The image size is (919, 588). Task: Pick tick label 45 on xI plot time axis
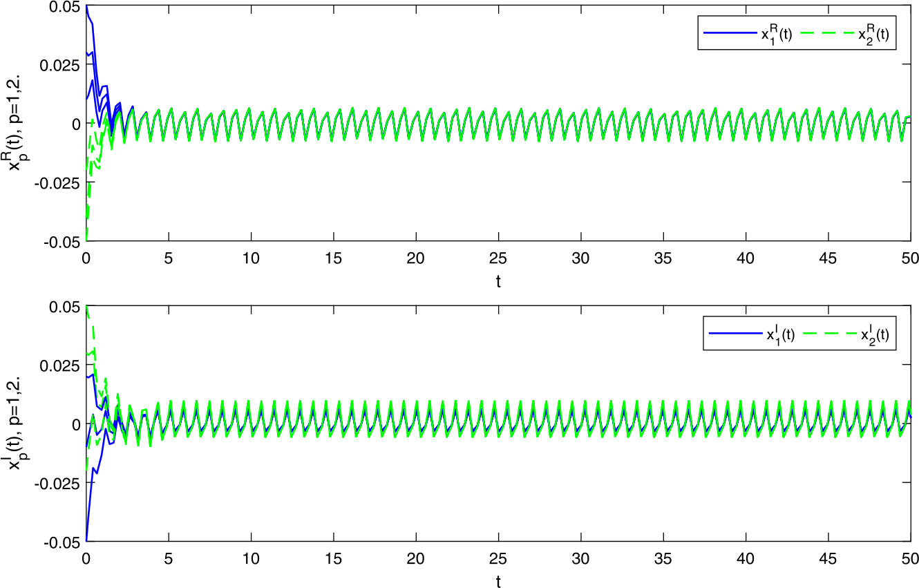(x=828, y=557)
